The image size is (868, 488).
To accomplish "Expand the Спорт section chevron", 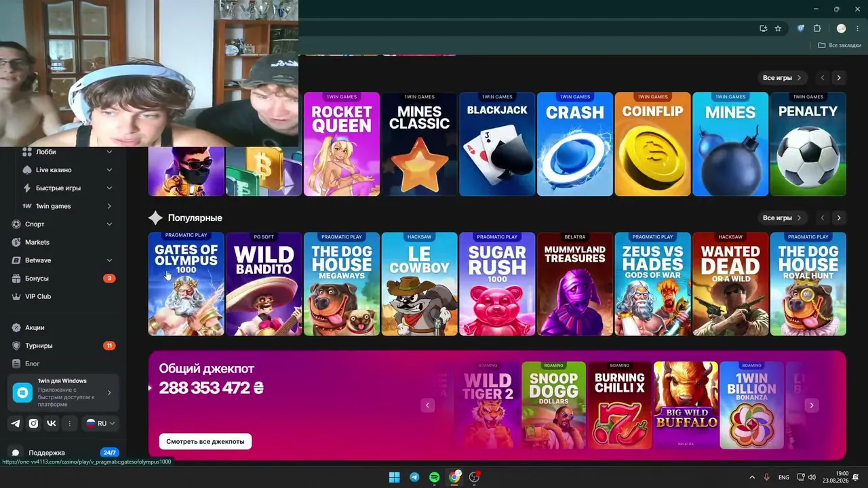I will tap(109, 224).
